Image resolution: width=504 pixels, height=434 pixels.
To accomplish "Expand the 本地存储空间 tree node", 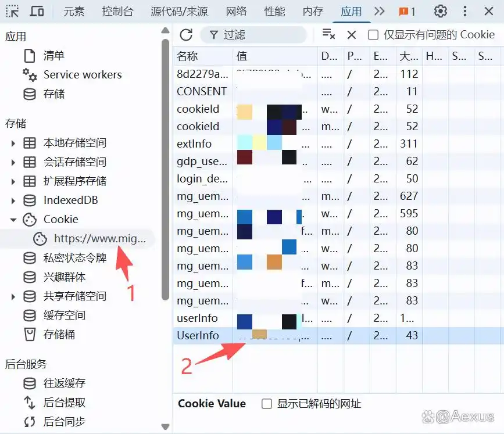I will pos(13,143).
